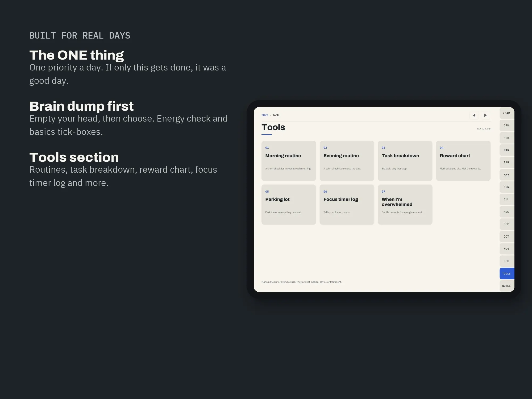532x399 pixels.
Task: Switch to the JUL tab
Action: click(507, 199)
